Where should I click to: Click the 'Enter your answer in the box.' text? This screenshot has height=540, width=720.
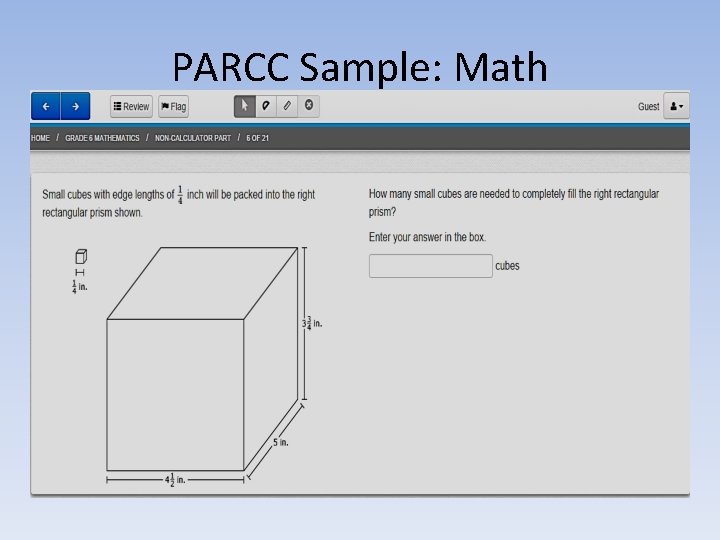click(427, 237)
